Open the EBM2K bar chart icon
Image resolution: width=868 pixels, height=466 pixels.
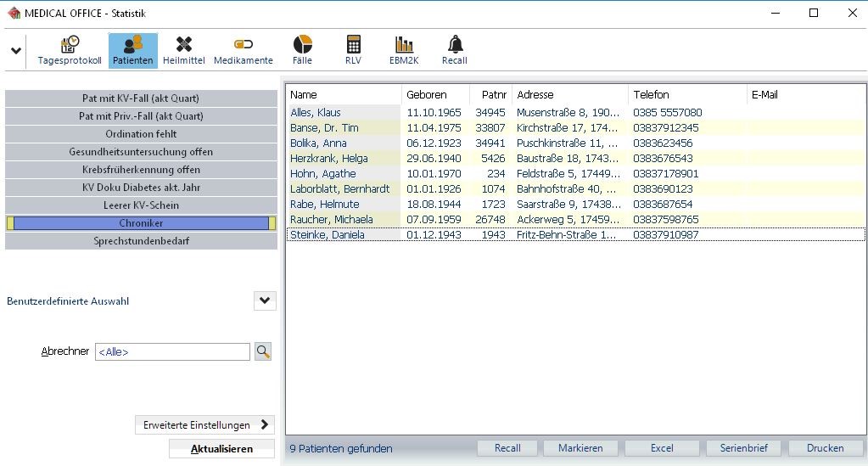point(404,50)
